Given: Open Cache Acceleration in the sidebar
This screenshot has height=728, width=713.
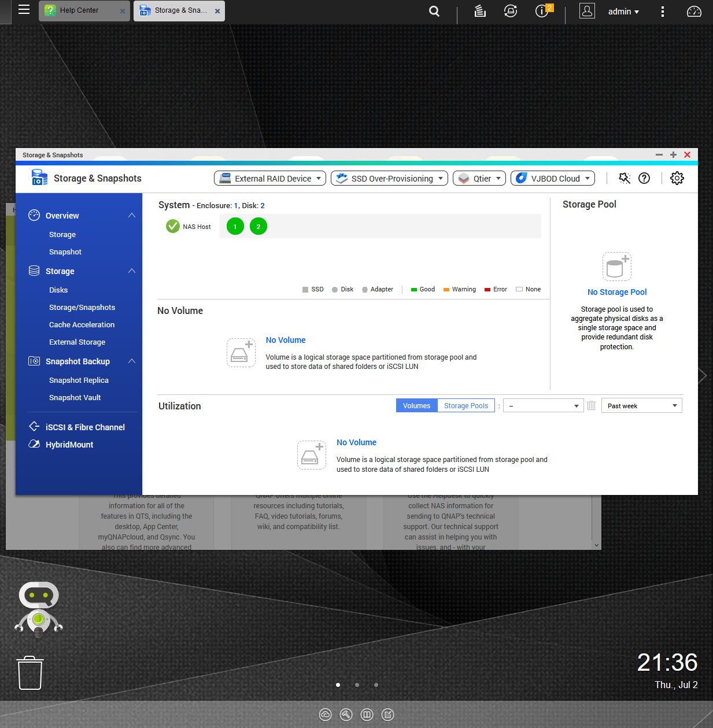Looking at the screenshot, I should point(82,325).
